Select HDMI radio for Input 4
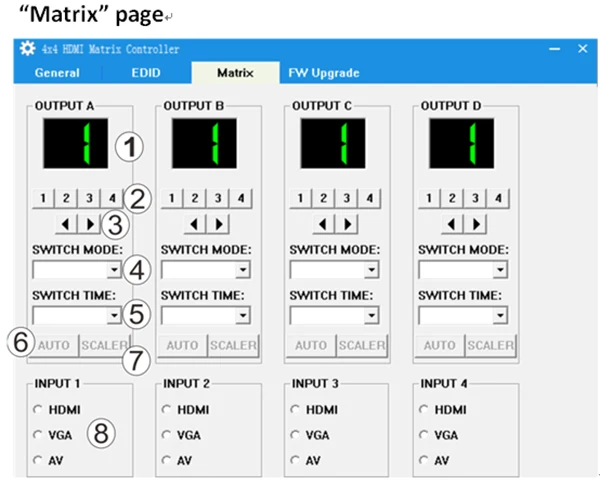The width and height of the screenshot is (600, 485). click(423, 409)
